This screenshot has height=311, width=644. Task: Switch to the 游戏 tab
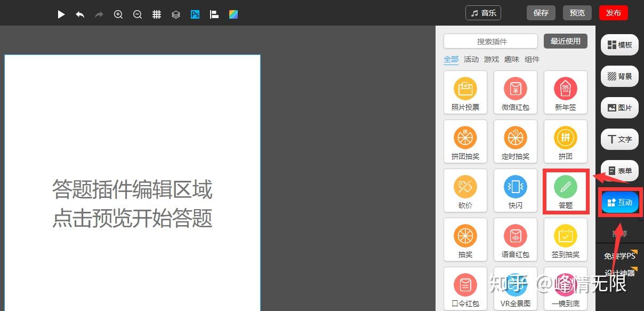click(492, 59)
